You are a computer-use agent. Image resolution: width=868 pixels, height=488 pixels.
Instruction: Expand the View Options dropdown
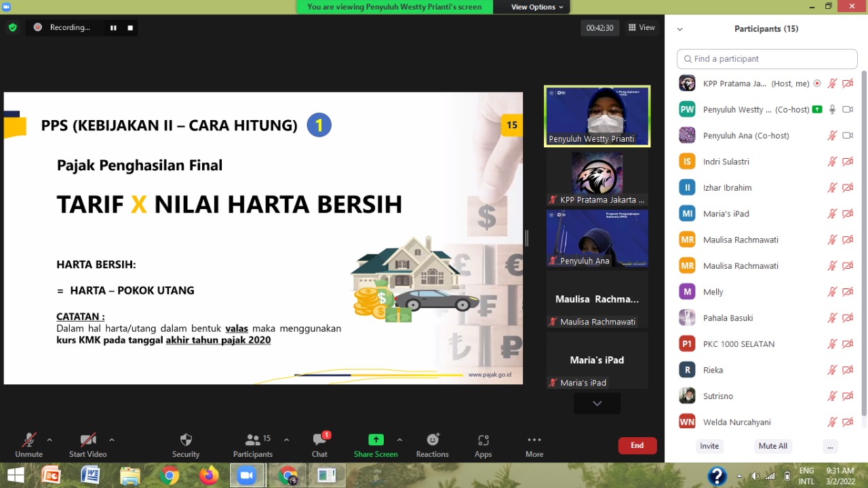point(537,7)
